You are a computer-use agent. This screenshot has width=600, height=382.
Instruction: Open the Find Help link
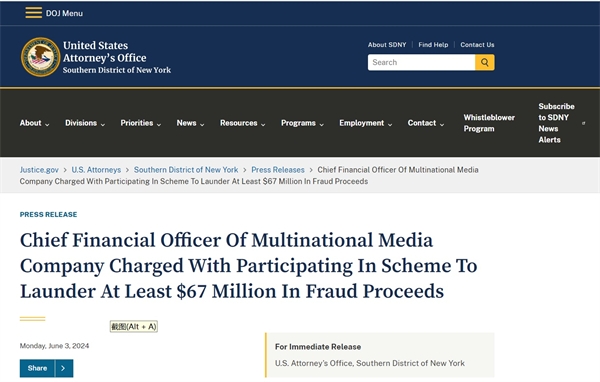pyautogui.click(x=433, y=45)
